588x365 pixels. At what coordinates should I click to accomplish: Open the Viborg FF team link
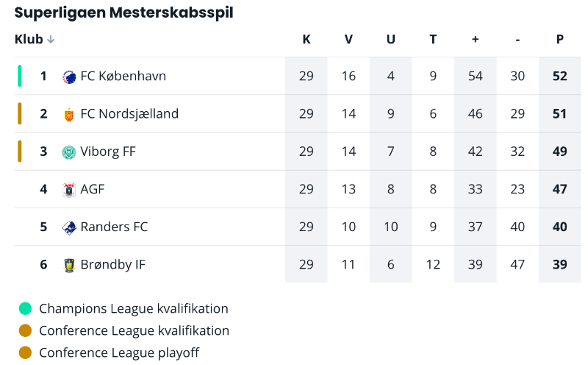108,152
